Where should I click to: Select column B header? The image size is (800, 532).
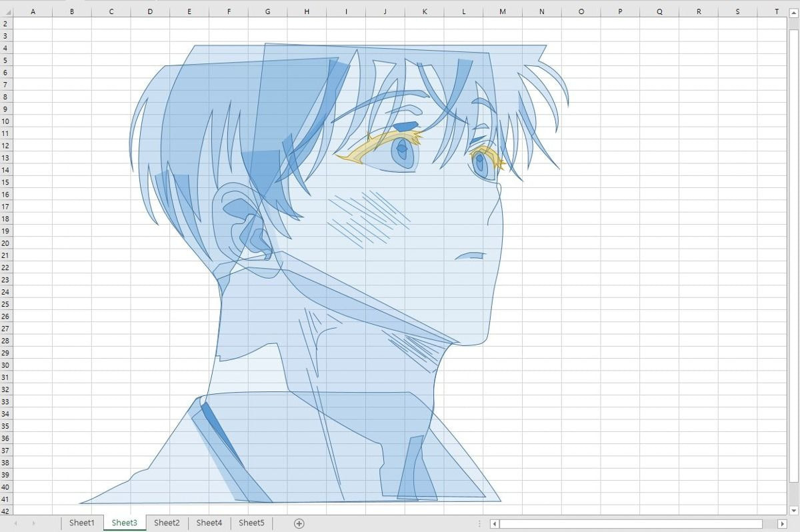(x=71, y=11)
